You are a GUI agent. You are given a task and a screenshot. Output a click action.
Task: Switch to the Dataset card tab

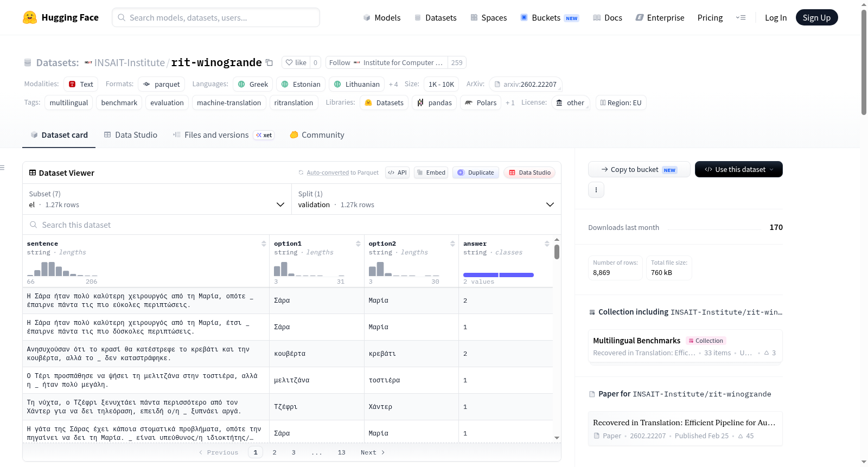coord(59,135)
